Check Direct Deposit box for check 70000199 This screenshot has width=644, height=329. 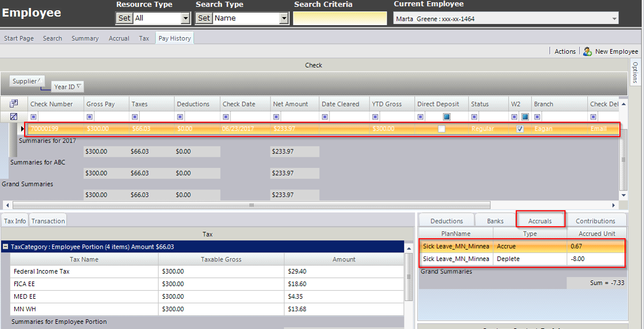(442, 129)
